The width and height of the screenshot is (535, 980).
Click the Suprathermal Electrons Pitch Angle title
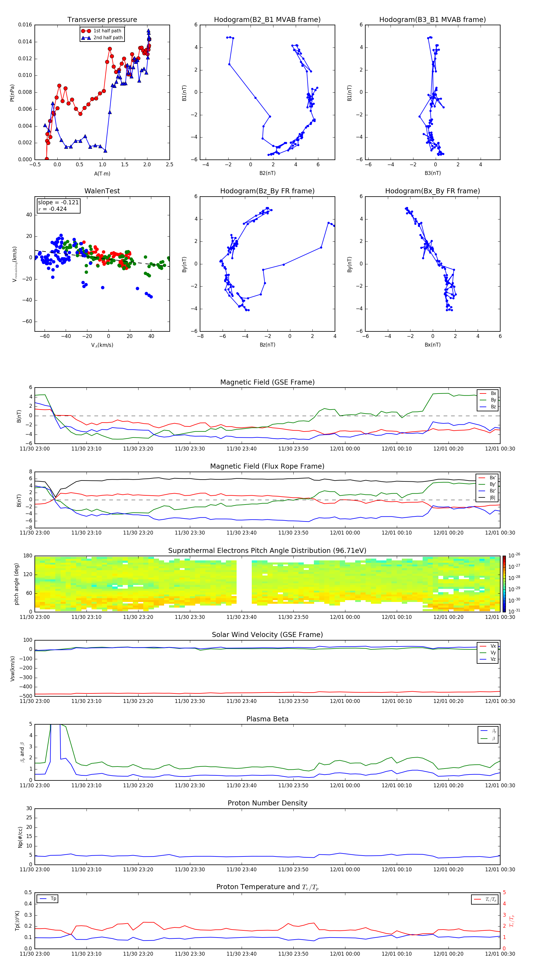tap(267, 551)
